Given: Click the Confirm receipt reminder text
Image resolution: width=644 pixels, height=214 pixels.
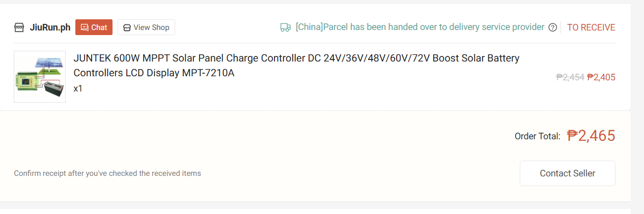Looking at the screenshot, I should coord(107,173).
